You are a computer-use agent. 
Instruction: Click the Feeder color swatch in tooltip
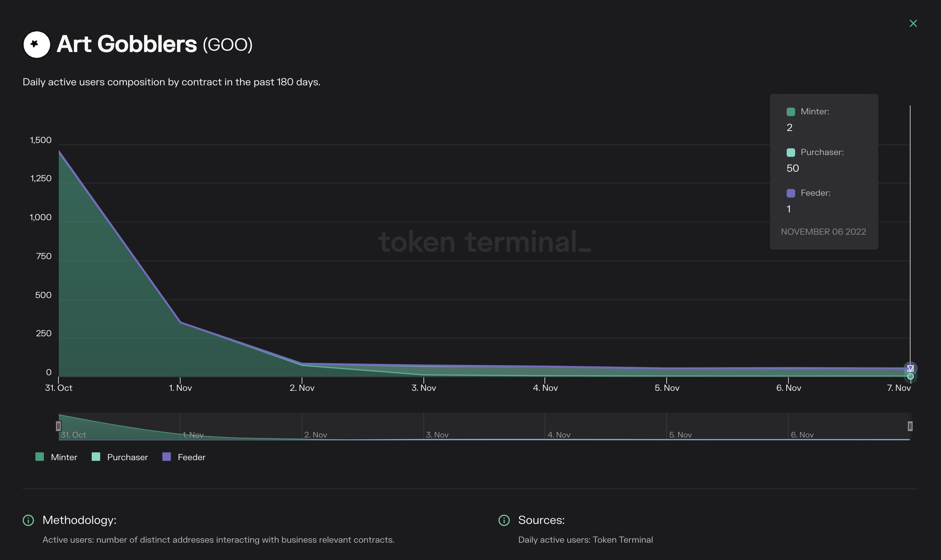pos(791,193)
